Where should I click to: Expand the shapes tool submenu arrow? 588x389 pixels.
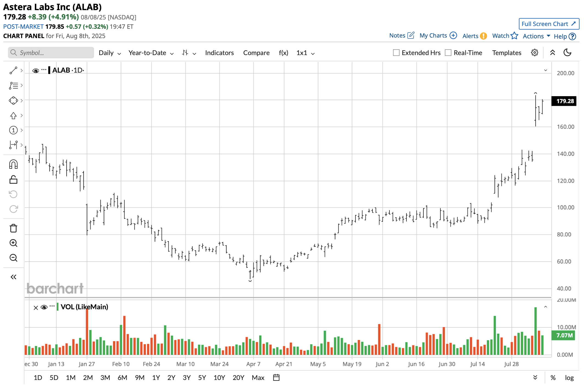click(x=22, y=101)
